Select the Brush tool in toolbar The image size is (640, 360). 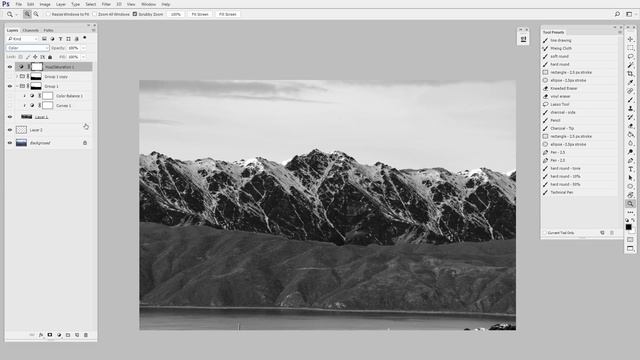click(630, 100)
